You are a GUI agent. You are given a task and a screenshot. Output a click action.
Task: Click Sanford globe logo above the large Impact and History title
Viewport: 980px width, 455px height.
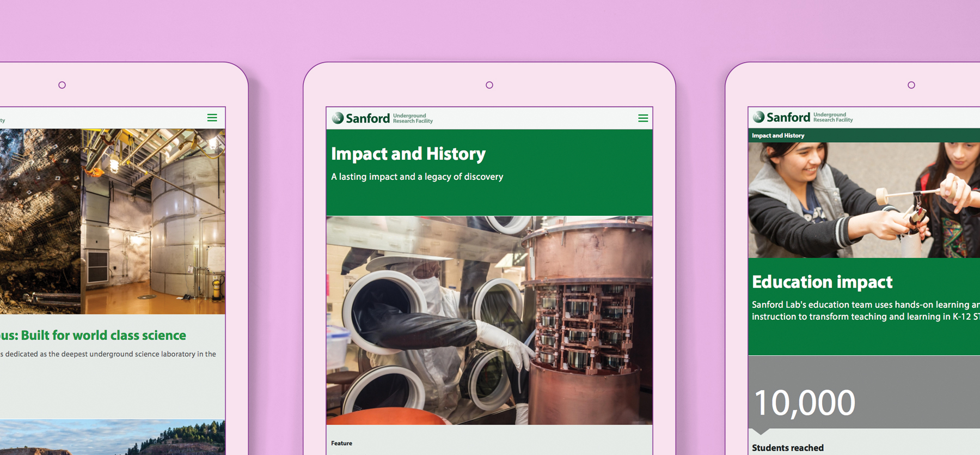point(338,118)
